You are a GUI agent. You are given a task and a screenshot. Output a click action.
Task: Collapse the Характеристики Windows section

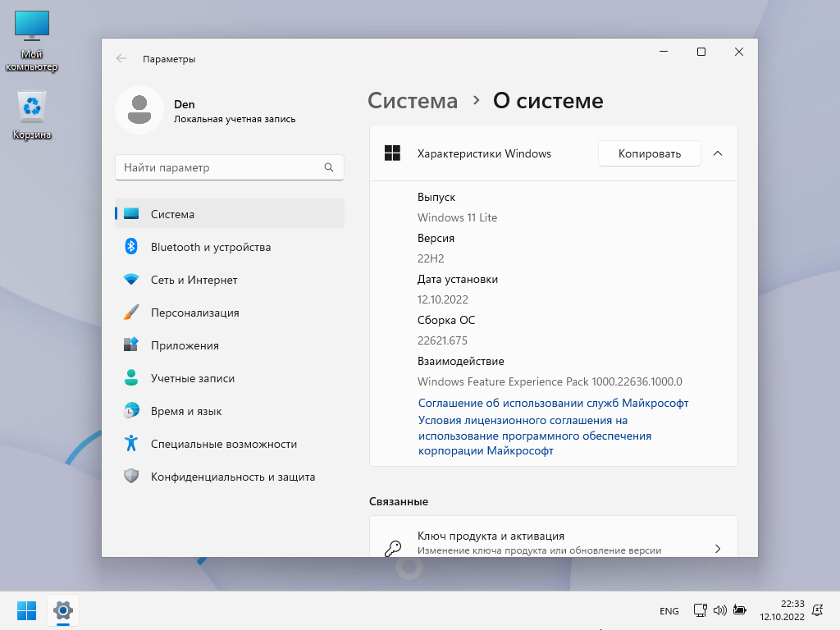coord(718,153)
